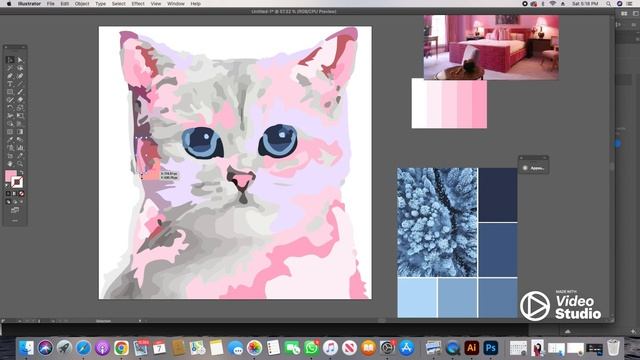Open Spotlight search in menu bar
The image size is (640, 360).
(608, 4)
